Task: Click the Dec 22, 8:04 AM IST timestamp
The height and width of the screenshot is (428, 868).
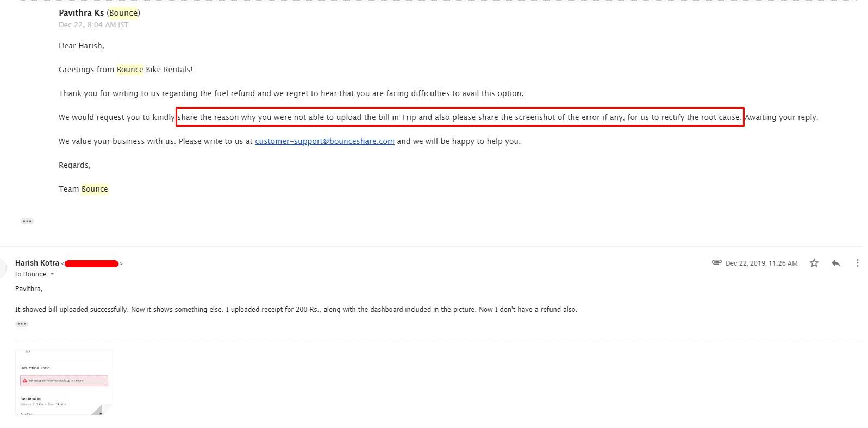Action: [x=93, y=25]
